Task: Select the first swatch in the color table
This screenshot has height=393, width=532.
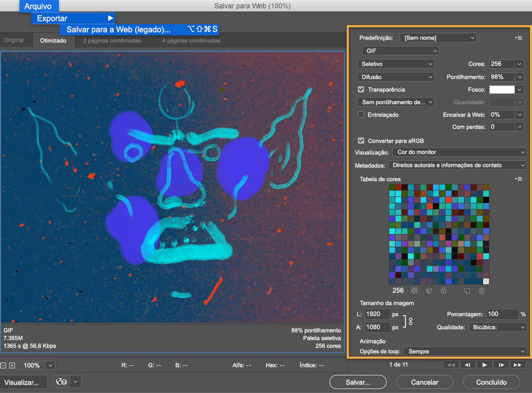Action: (x=392, y=187)
